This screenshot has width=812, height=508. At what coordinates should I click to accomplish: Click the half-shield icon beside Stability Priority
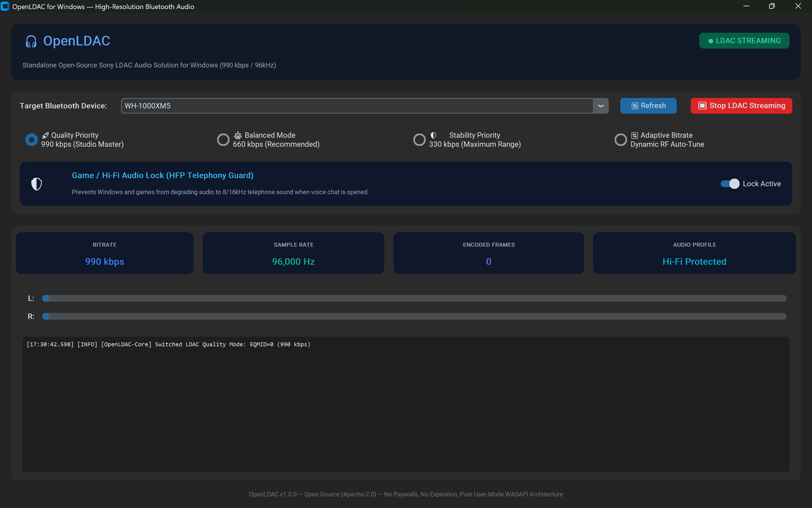coord(434,135)
